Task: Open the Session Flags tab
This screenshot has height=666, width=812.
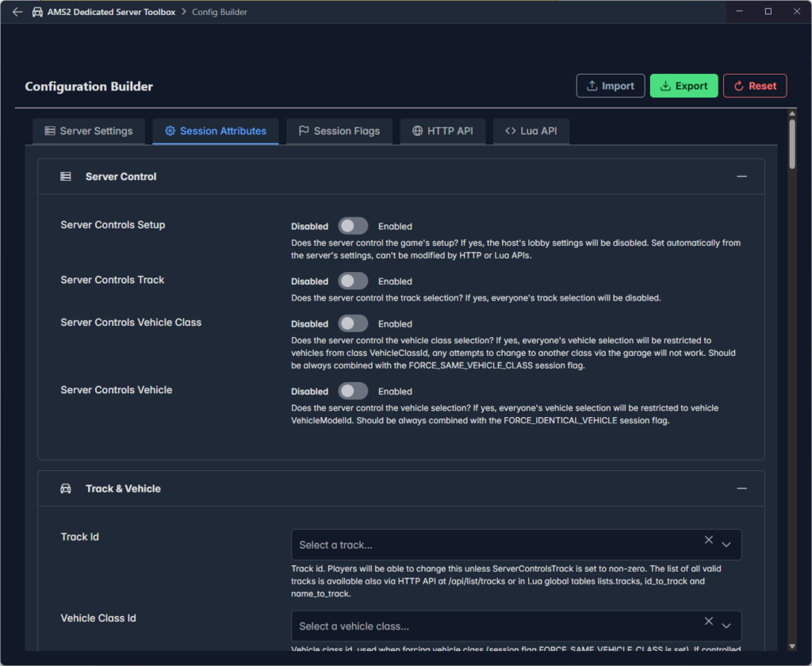Action: (339, 131)
